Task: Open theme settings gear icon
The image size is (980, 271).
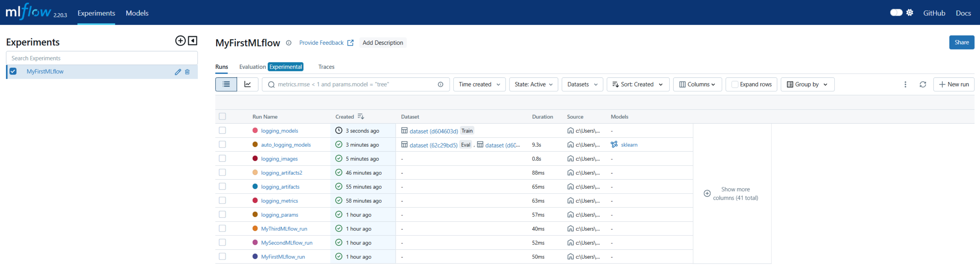Action: coord(910,13)
